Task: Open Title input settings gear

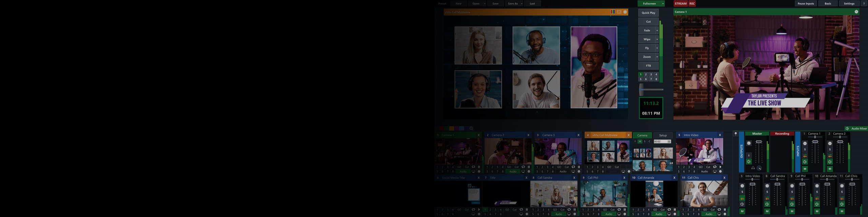Action: (527, 214)
